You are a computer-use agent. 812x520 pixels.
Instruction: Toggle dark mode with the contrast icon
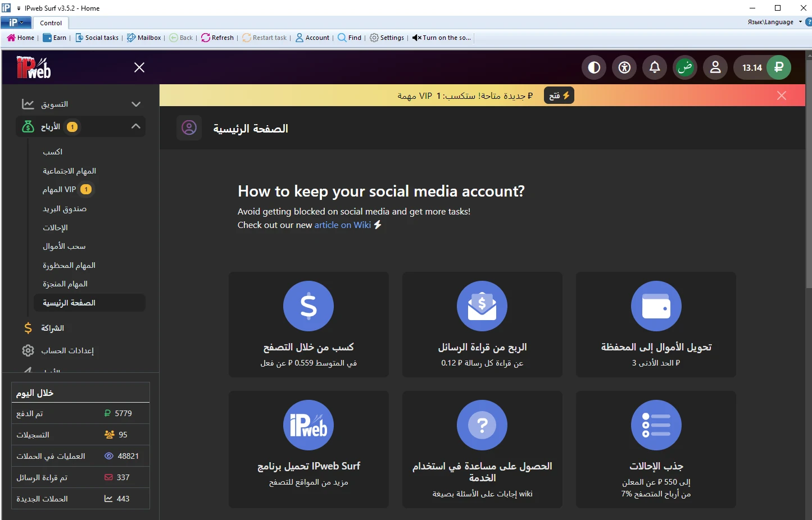pos(593,67)
